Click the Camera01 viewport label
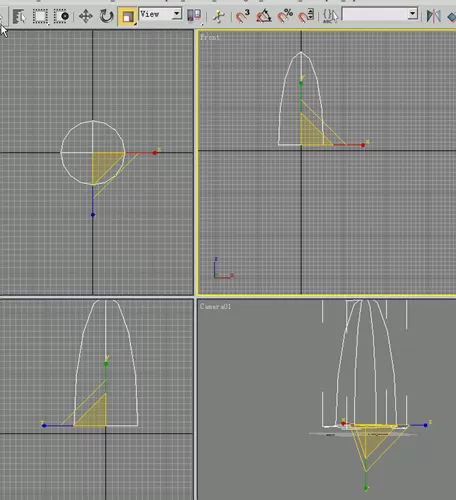Viewport: 456px width, 500px height. (x=215, y=306)
